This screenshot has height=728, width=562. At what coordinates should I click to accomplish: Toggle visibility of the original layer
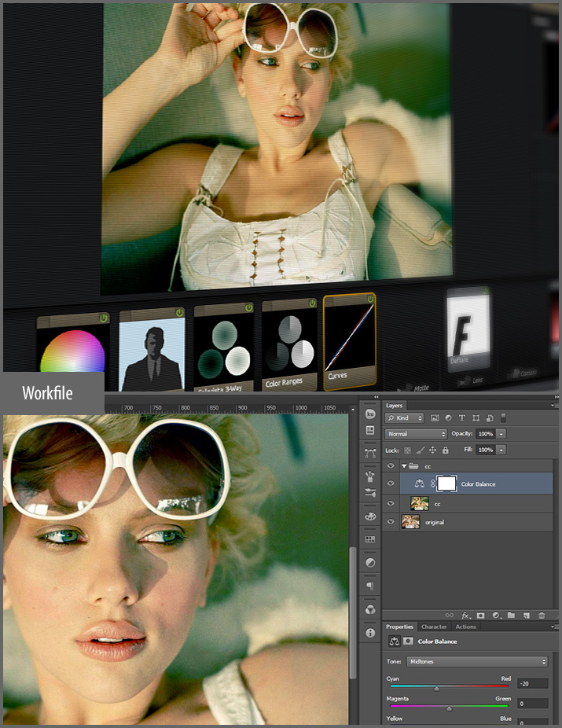pos(391,522)
